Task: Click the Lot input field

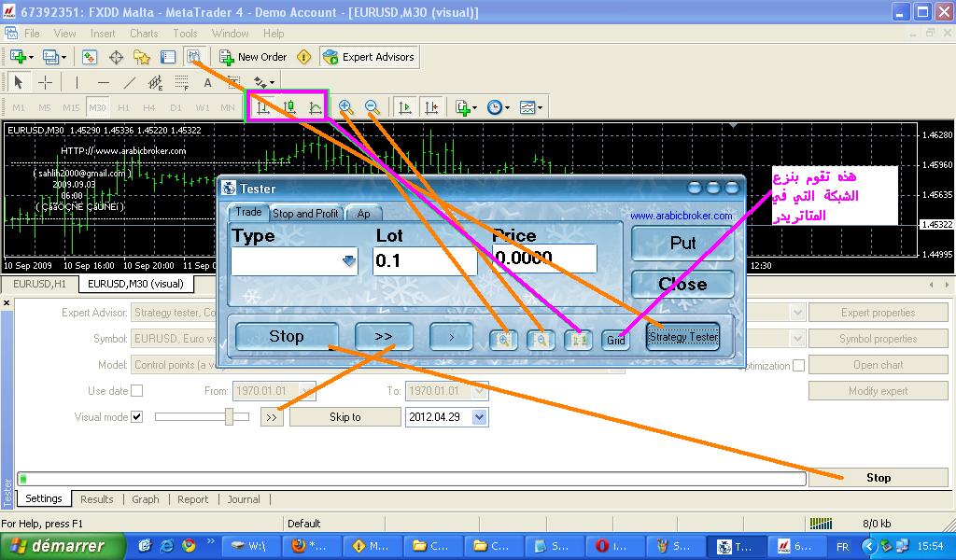Action: click(x=425, y=260)
